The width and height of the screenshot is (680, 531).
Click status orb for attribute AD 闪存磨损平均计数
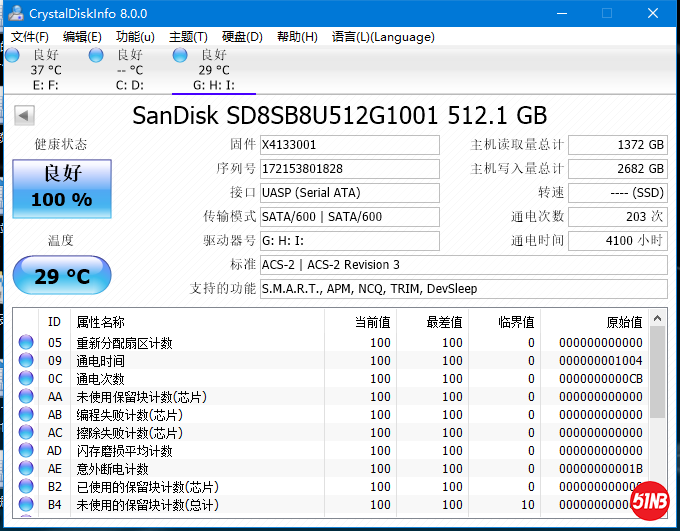pyautogui.click(x=26, y=451)
